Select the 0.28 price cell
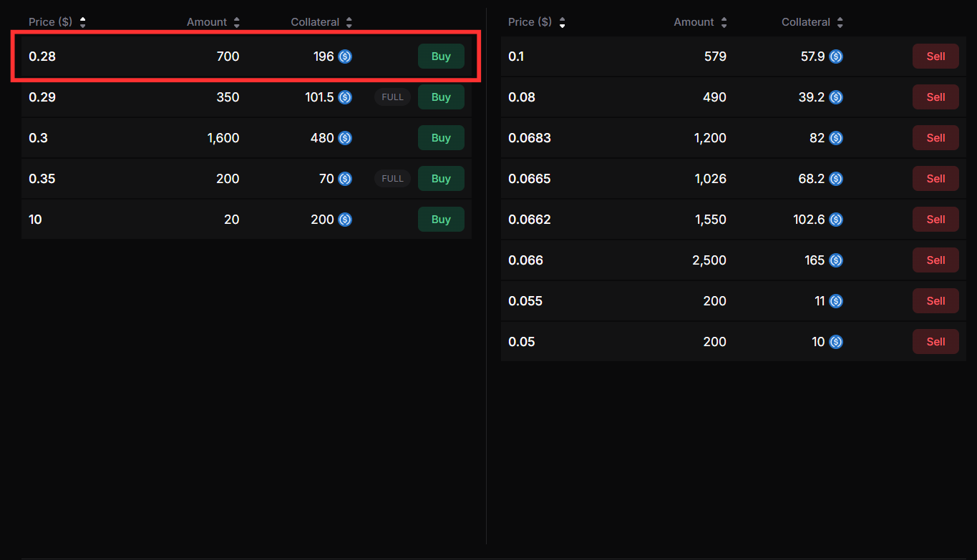 (x=42, y=57)
